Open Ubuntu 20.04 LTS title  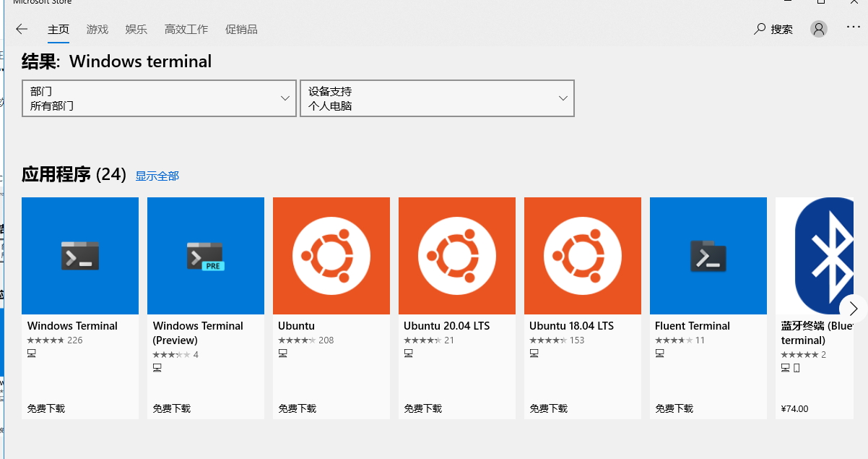(447, 326)
